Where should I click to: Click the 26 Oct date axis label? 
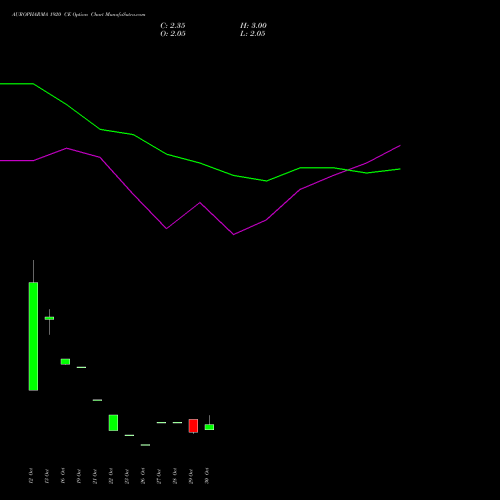pos(143,476)
